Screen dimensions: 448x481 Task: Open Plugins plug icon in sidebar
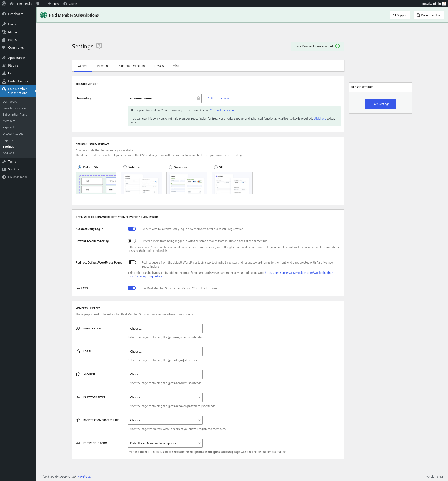4,65
